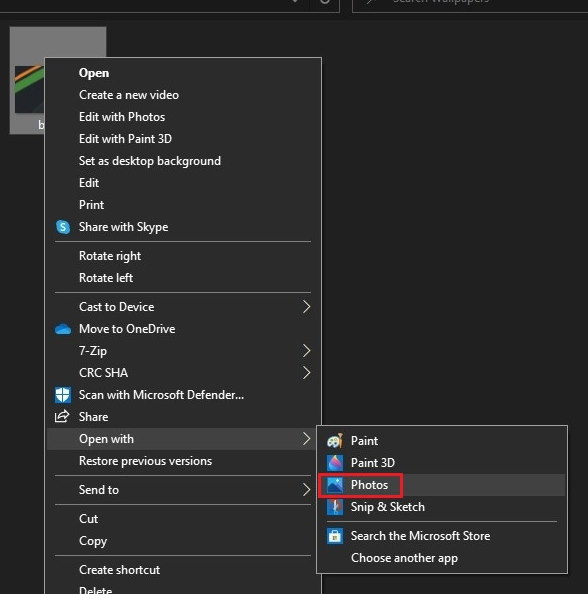This screenshot has width=588, height=594.
Task: Click the Paint palette icon
Action: click(335, 441)
